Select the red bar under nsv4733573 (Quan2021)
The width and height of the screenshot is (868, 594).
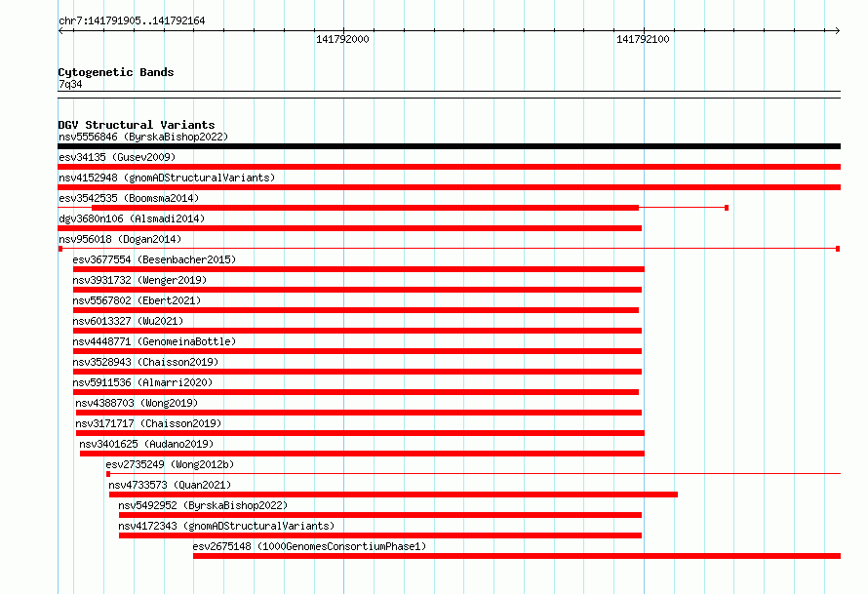[394, 495]
